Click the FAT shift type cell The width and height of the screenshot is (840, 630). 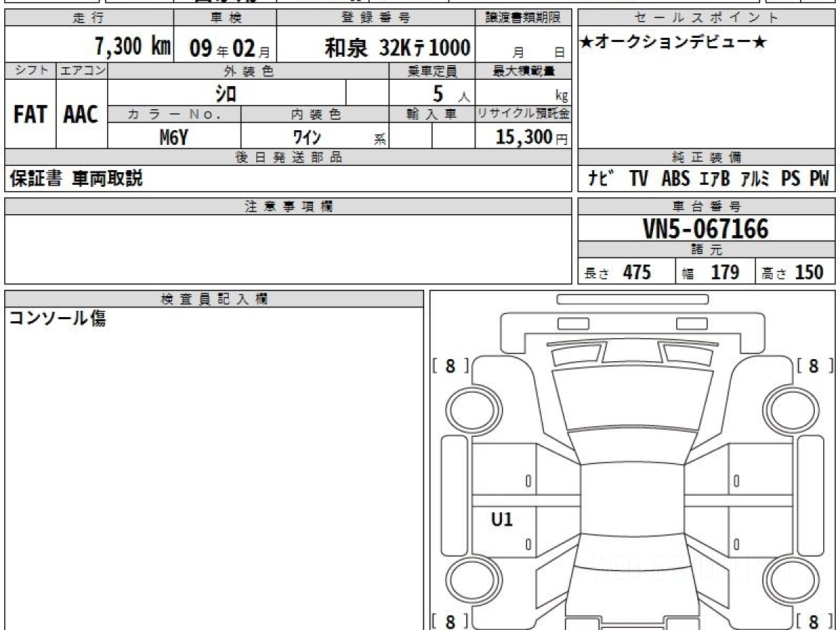tap(30, 115)
